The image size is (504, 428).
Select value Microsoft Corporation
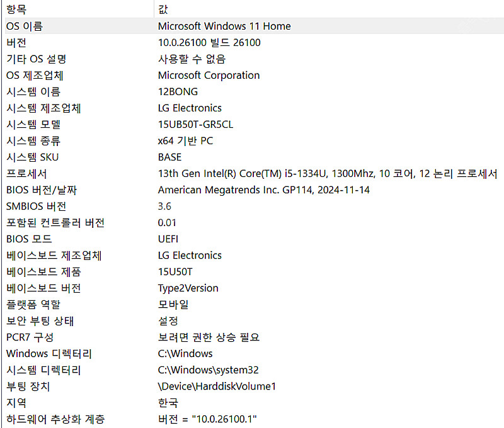coord(209,75)
